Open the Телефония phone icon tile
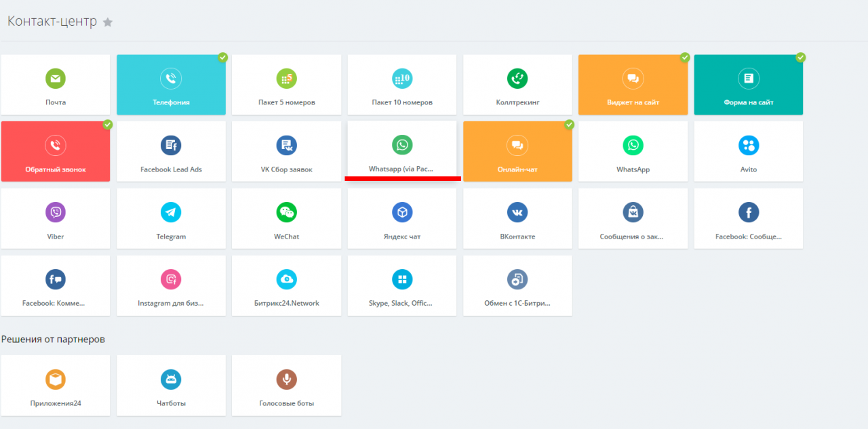The width and height of the screenshot is (868, 429). point(171,79)
